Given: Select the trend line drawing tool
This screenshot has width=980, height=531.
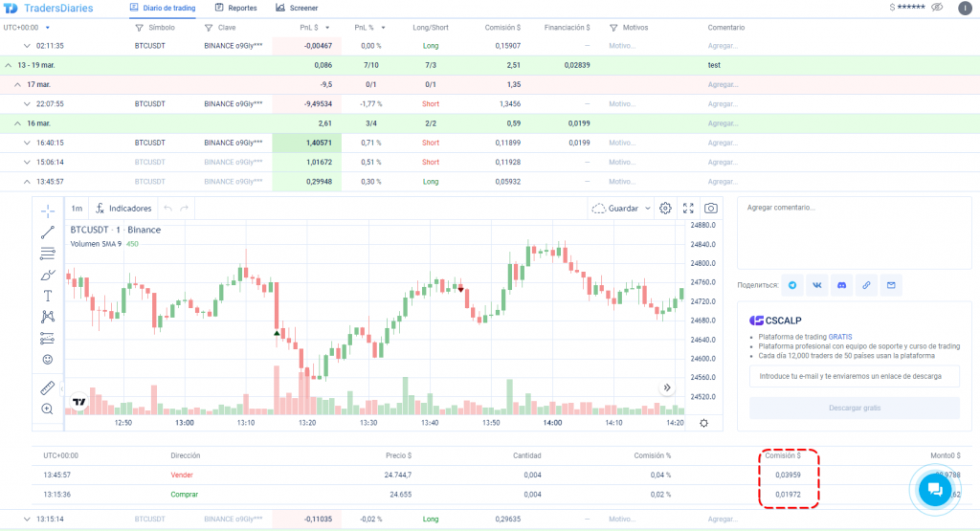Looking at the screenshot, I should click(x=47, y=232).
